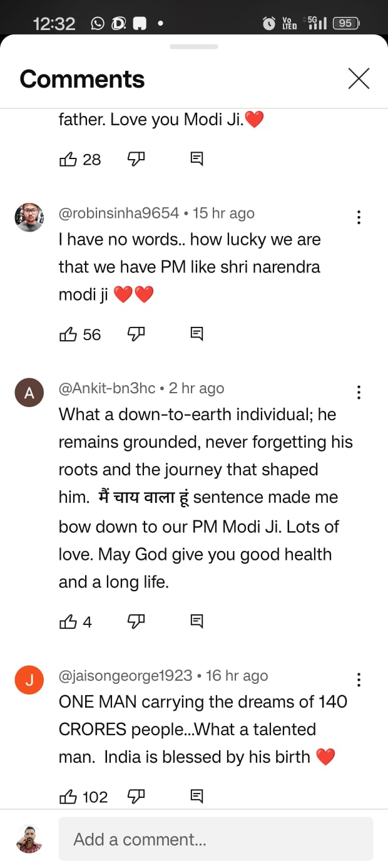Reply to the 'Love you Modi Ji' comment
This screenshot has height=868, width=388.
click(x=197, y=159)
